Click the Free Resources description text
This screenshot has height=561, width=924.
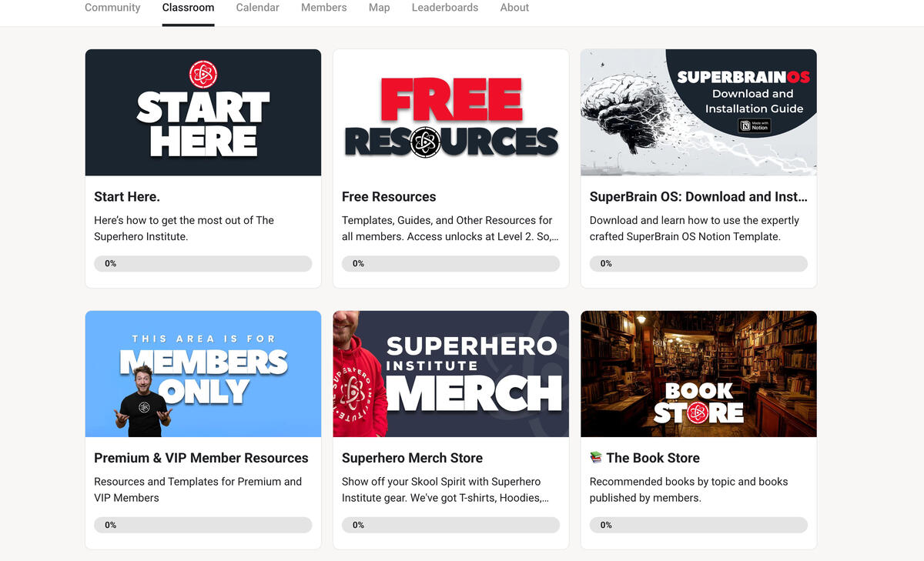pos(448,229)
